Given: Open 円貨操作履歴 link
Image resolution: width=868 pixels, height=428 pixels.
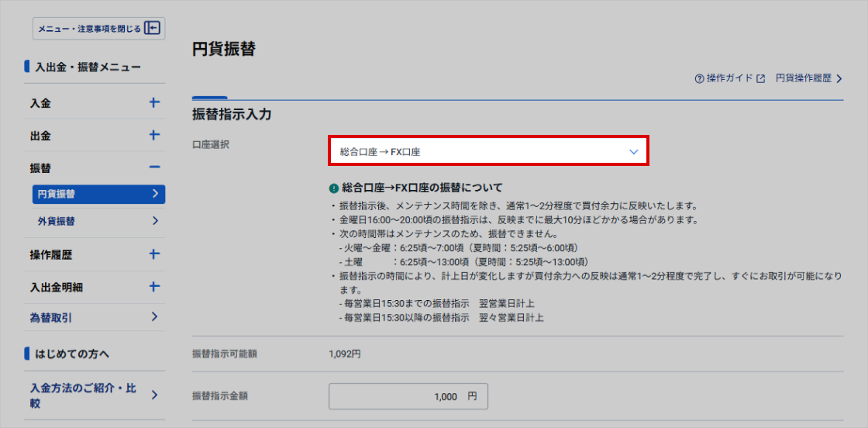Looking at the screenshot, I should 808,78.
